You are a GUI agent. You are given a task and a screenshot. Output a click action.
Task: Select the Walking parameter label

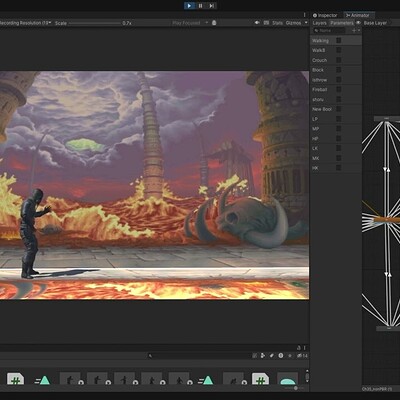coord(320,40)
